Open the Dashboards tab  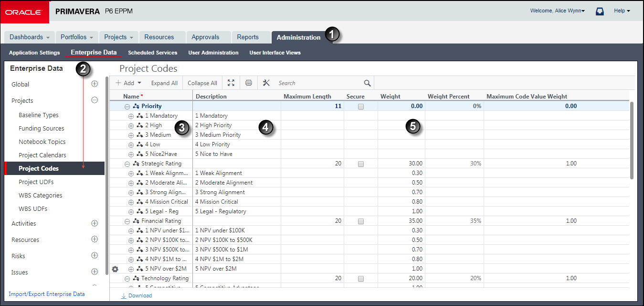(30, 37)
